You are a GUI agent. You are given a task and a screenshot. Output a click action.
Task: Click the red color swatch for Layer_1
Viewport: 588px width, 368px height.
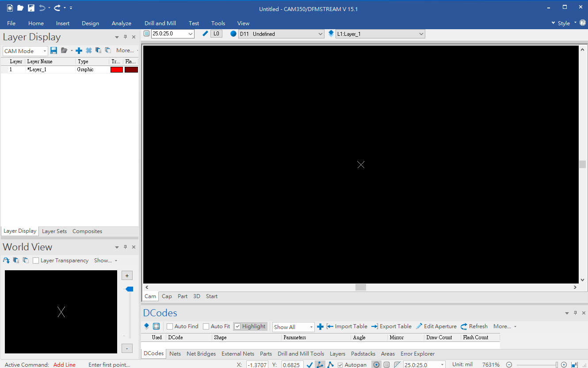click(x=116, y=69)
